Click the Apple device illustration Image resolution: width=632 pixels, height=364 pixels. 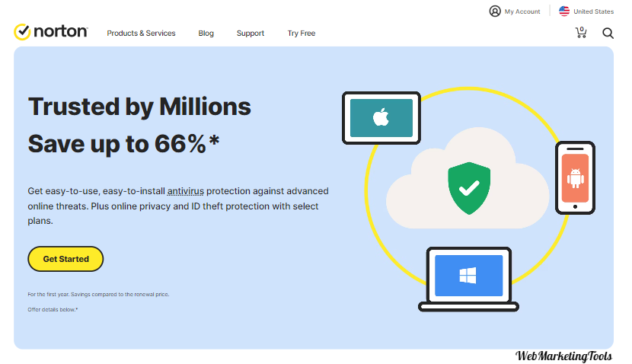pos(381,118)
